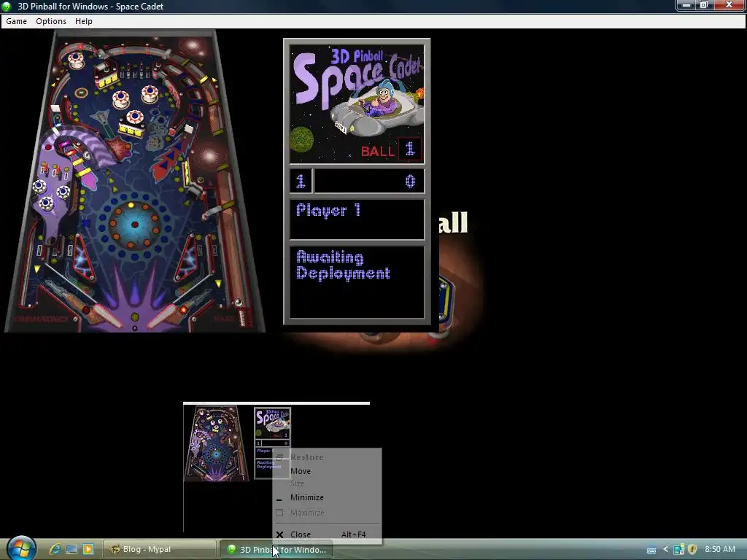The height and width of the screenshot is (560, 747).
Task: Click the "Player 1" text
Action: coord(328,211)
